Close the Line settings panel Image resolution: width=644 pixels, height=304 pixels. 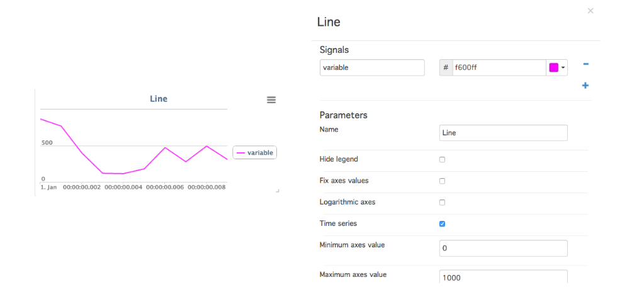(x=590, y=11)
